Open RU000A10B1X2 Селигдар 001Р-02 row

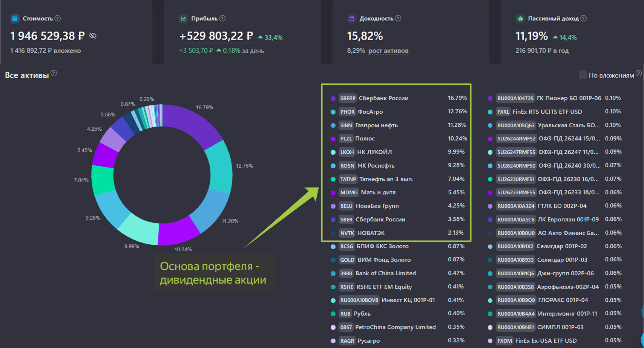coord(555,246)
